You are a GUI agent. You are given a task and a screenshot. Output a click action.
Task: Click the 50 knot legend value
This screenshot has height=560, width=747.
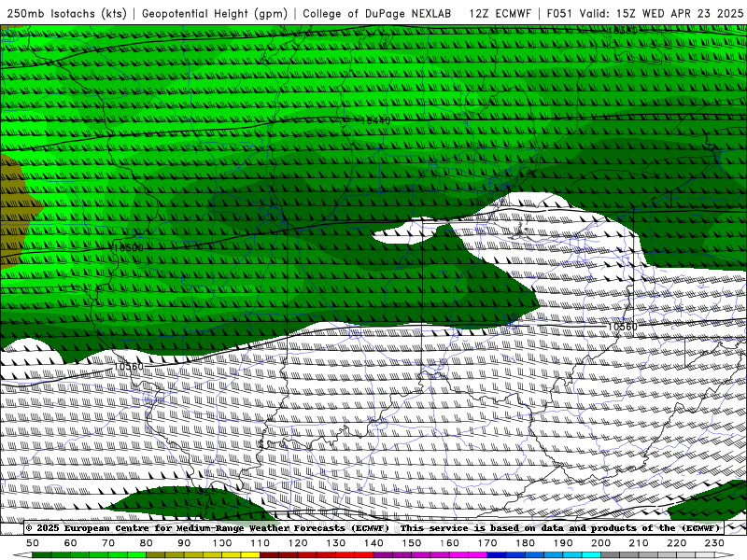pyautogui.click(x=33, y=543)
